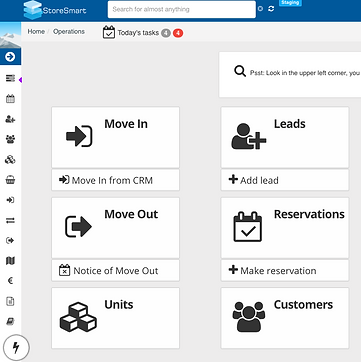Open the calendar icon in sidebar
The width and height of the screenshot is (361, 362).
click(x=10, y=99)
